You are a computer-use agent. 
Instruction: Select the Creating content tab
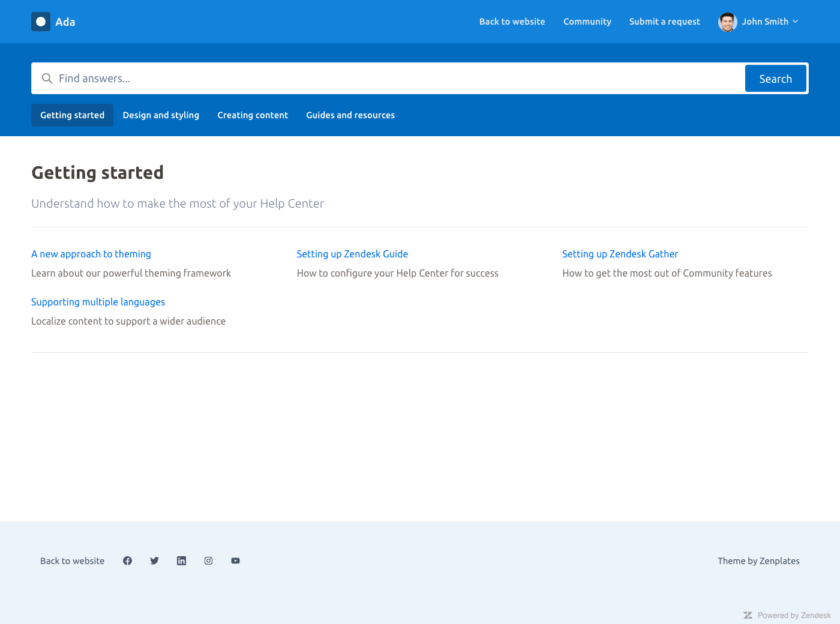253,115
